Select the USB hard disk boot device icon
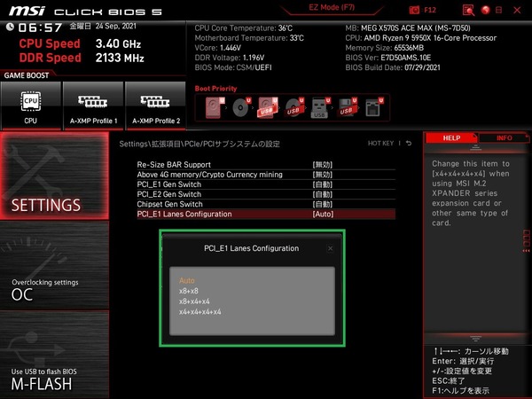Viewport: 532px width, 399px height. pyautogui.click(x=268, y=107)
